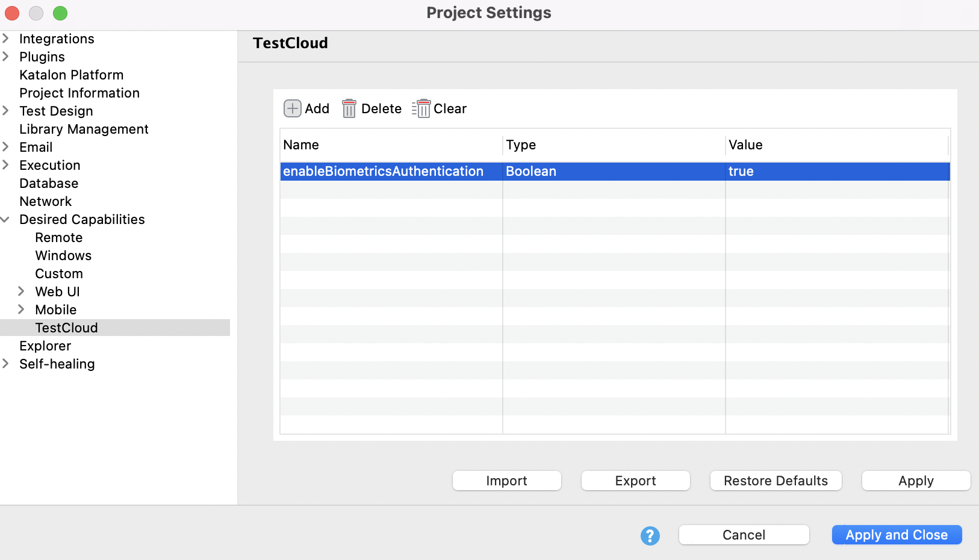Screen dimensions: 979x560
Task: Select Plugins label in sidebar
Action: pos(42,57)
